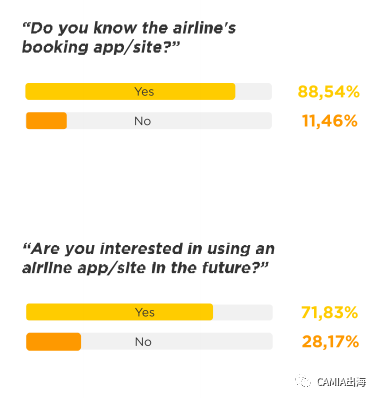Click the gray unfilled part of 11,46% No bar
The width and height of the screenshot is (377, 398).
[169, 121]
